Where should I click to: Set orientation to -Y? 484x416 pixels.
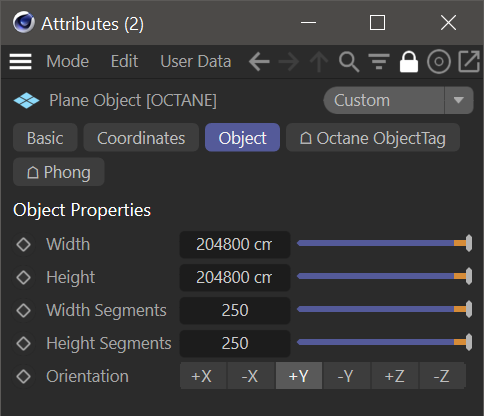tap(347, 376)
